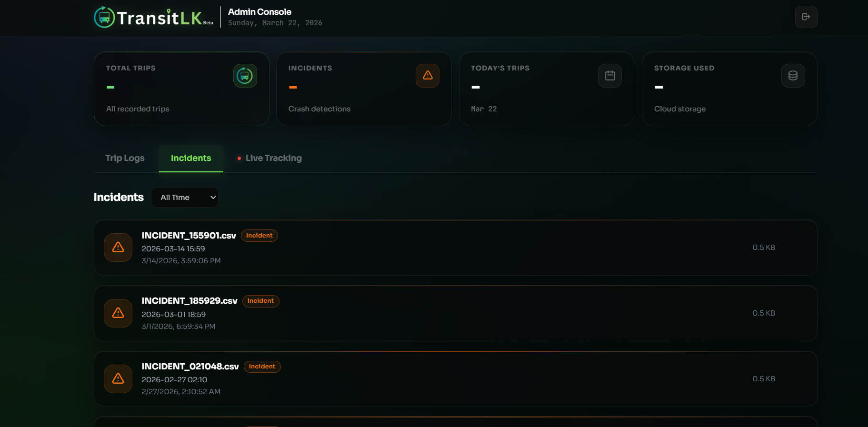Click the TransitLK bus logo icon
The height and width of the screenshot is (427, 868).
click(x=104, y=18)
